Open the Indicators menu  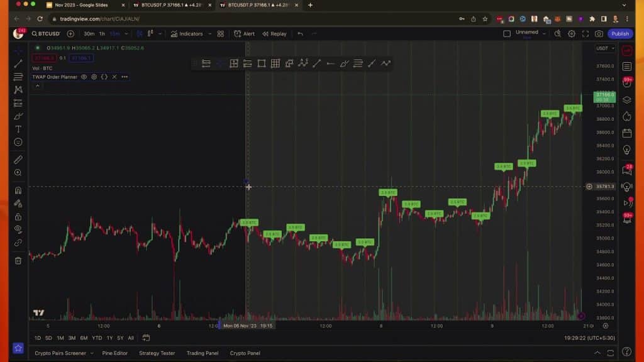point(187,34)
